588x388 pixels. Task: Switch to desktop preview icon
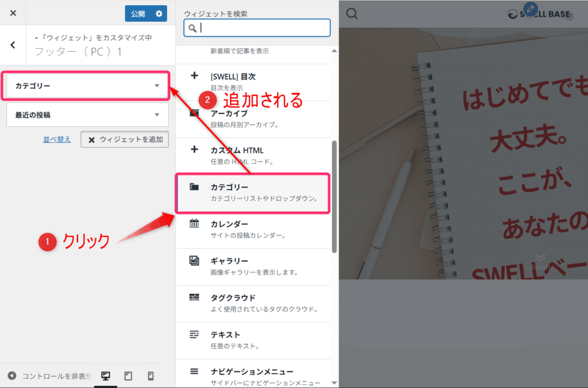tap(106, 376)
